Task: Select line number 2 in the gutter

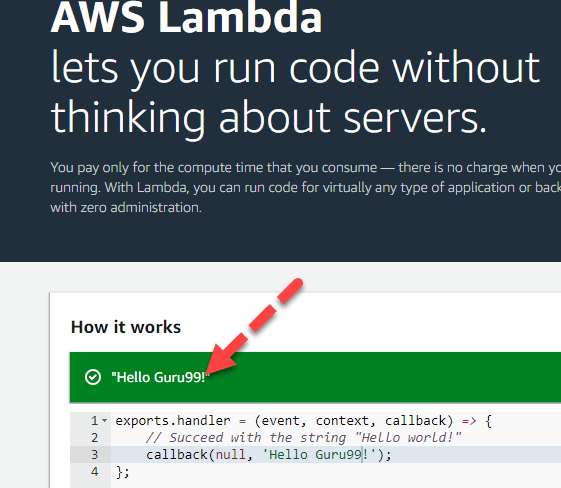Action: (x=94, y=438)
